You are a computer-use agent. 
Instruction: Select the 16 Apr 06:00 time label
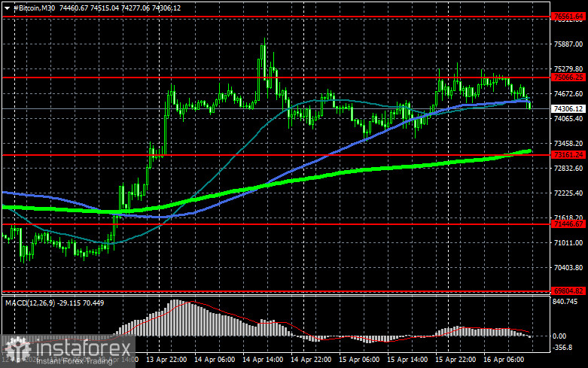click(503, 360)
